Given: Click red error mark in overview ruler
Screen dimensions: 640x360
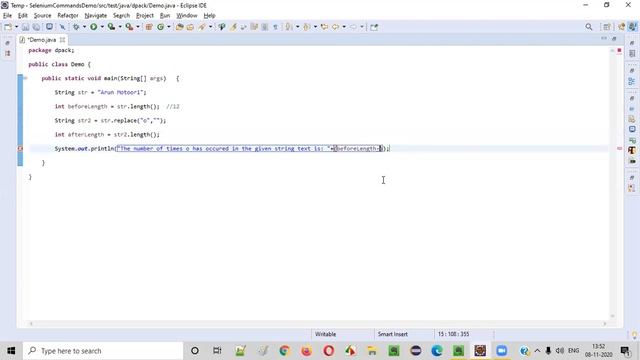Looking at the screenshot, I should [619, 149].
